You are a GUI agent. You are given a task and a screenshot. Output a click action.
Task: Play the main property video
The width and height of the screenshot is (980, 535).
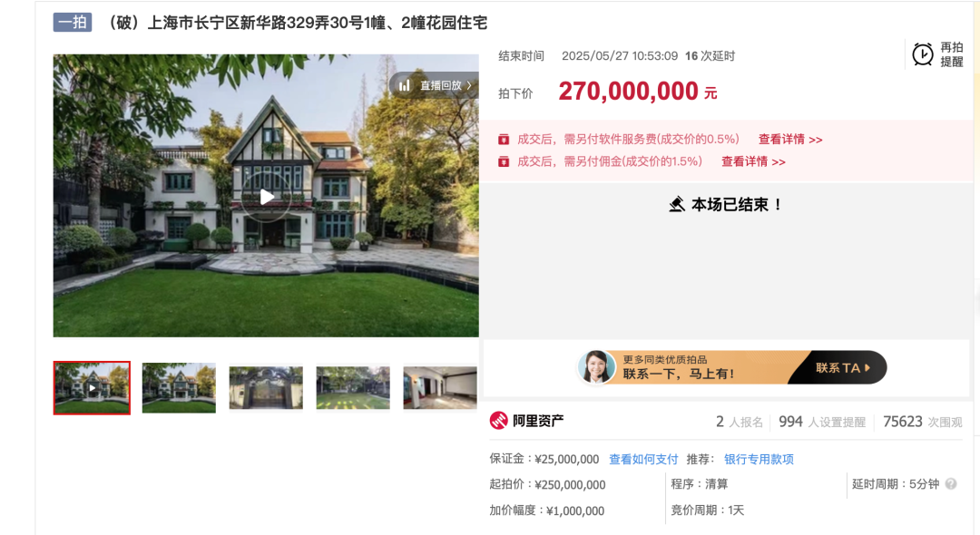click(x=266, y=197)
